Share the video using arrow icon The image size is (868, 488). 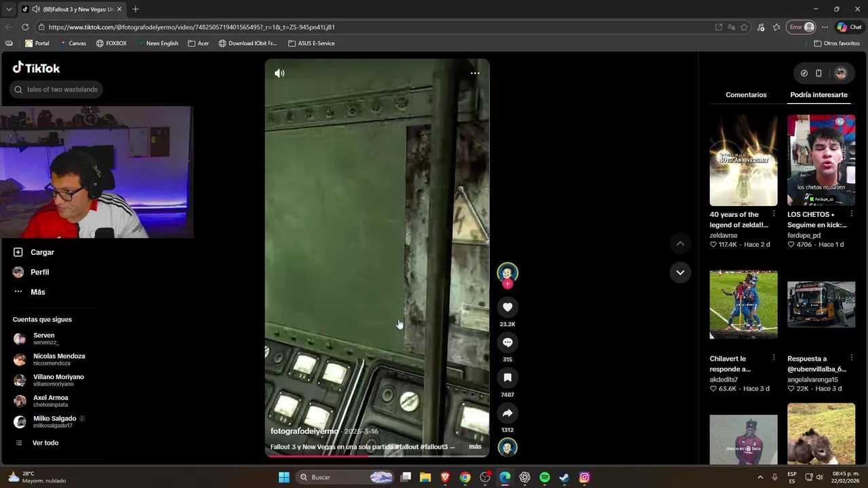tap(507, 413)
